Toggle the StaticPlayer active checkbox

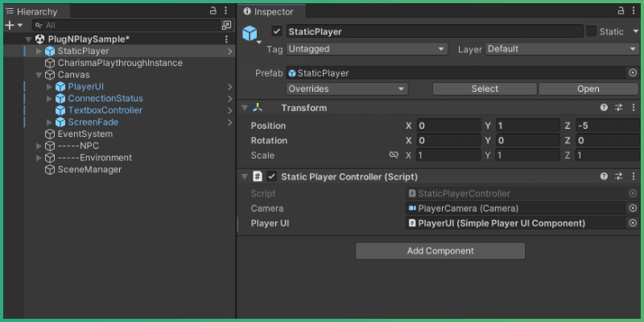(x=277, y=31)
